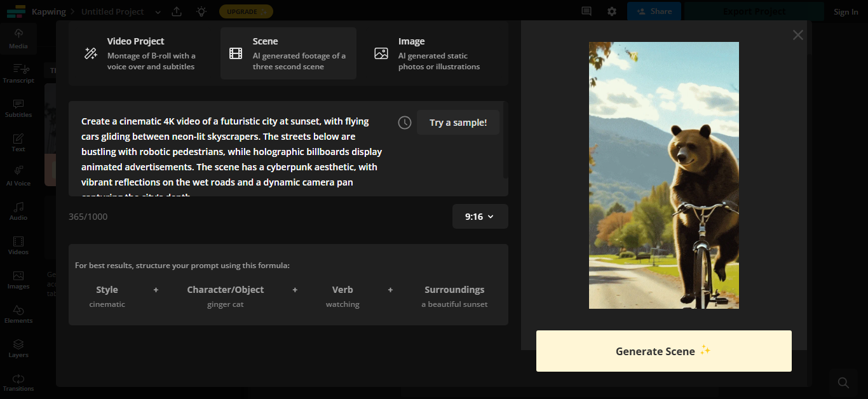The image size is (868, 399).
Task: Click the UPGRADE button
Action: [x=246, y=11]
